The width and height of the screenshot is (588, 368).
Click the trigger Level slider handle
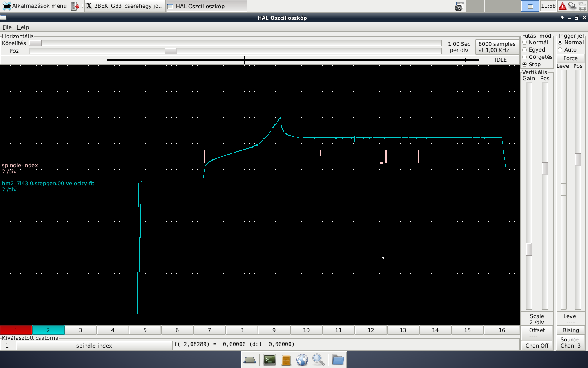[563, 189]
